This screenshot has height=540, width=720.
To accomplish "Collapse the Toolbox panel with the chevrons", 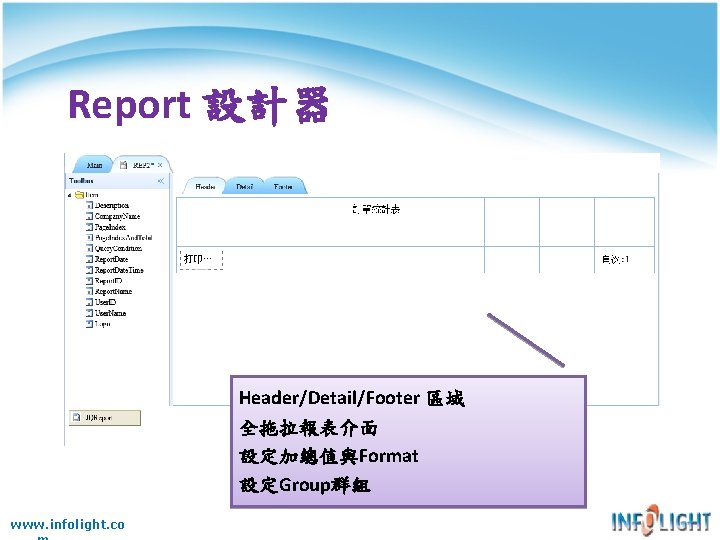I will [x=161, y=181].
